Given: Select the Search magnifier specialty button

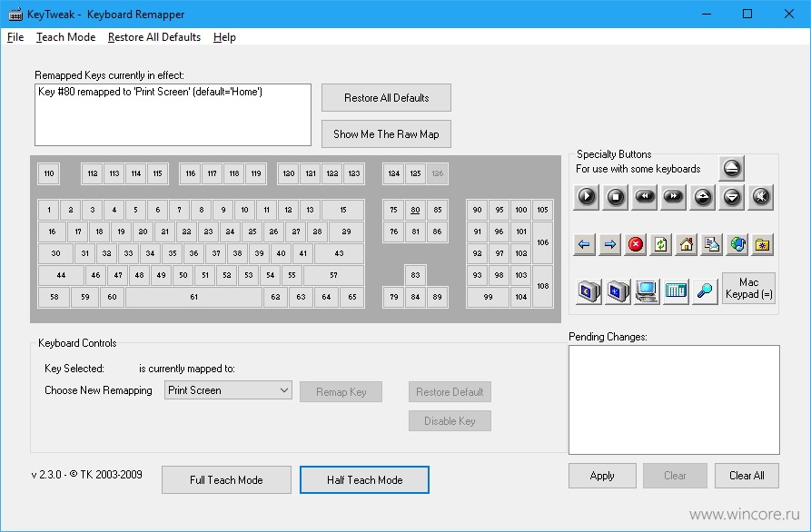Looking at the screenshot, I should click(705, 291).
